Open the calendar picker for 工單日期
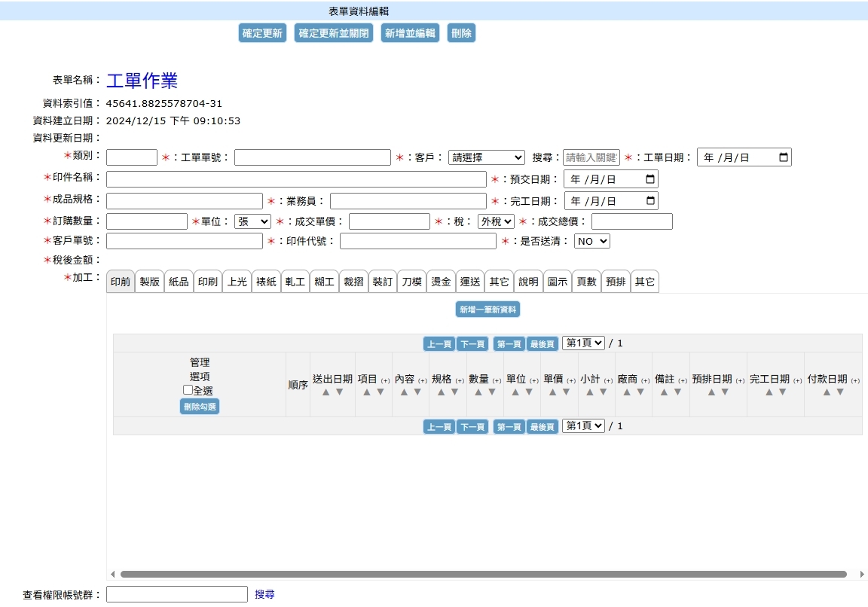Image resolution: width=868 pixels, height=607 pixels. [784, 157]
